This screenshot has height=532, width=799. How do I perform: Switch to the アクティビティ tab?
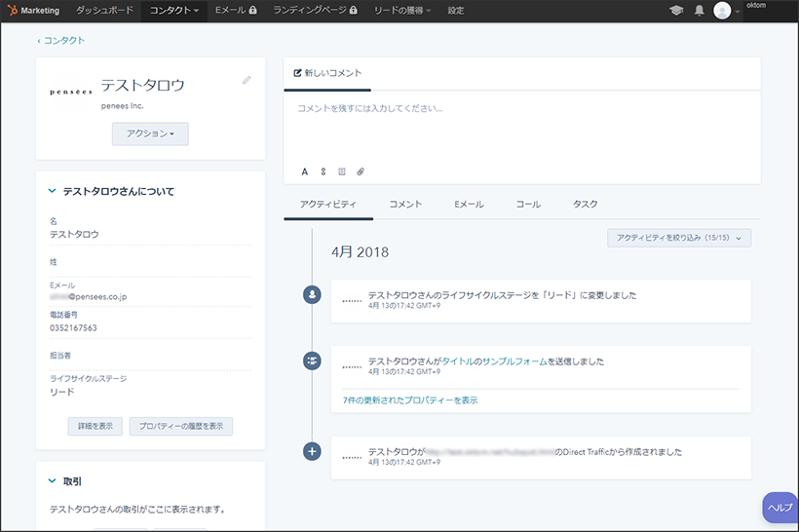tap(328, 205)
